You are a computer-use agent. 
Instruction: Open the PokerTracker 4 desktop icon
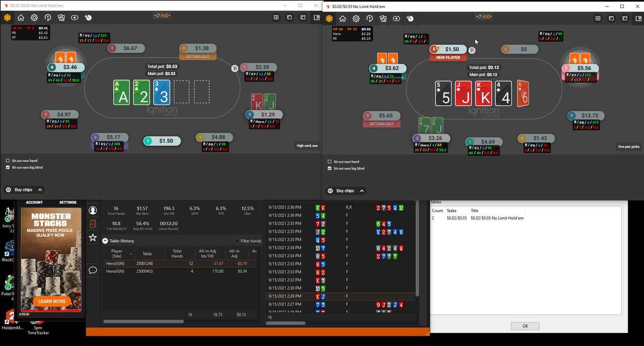[9, 287]
